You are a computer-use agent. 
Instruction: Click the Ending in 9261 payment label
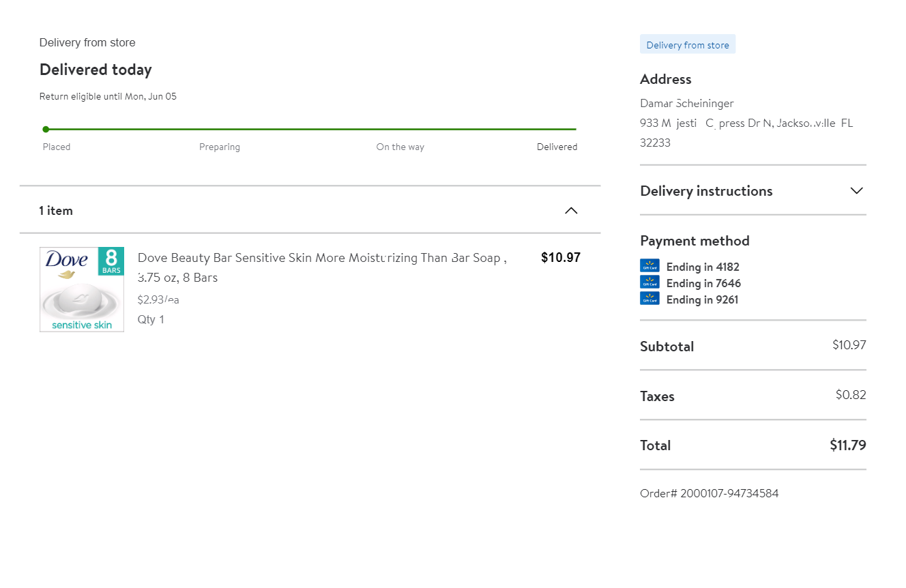click(702, 299)
